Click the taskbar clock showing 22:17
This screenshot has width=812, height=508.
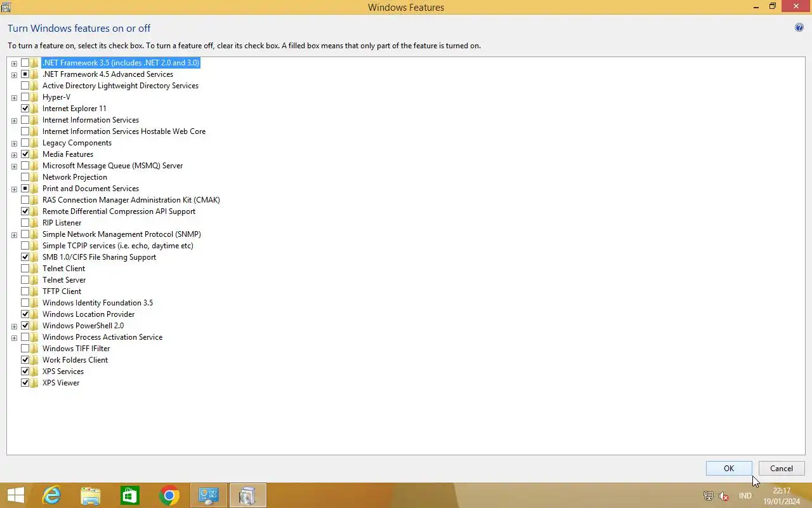point(782,496)
